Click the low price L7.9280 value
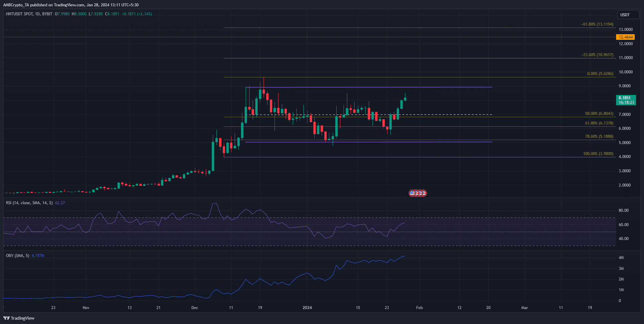The height and width of the screenshot is (324, 644). tap(96, 14)
